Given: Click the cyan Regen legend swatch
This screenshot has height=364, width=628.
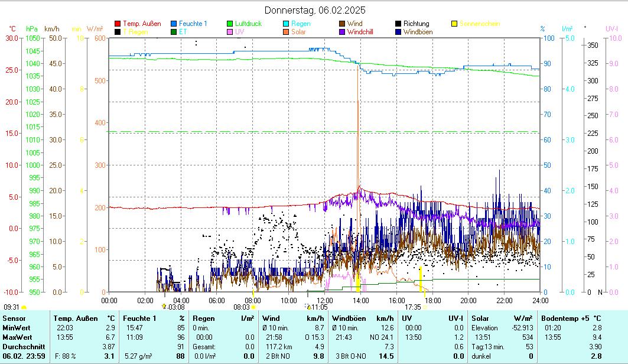Looking at the screenshot, I should (x=286, y=24).
